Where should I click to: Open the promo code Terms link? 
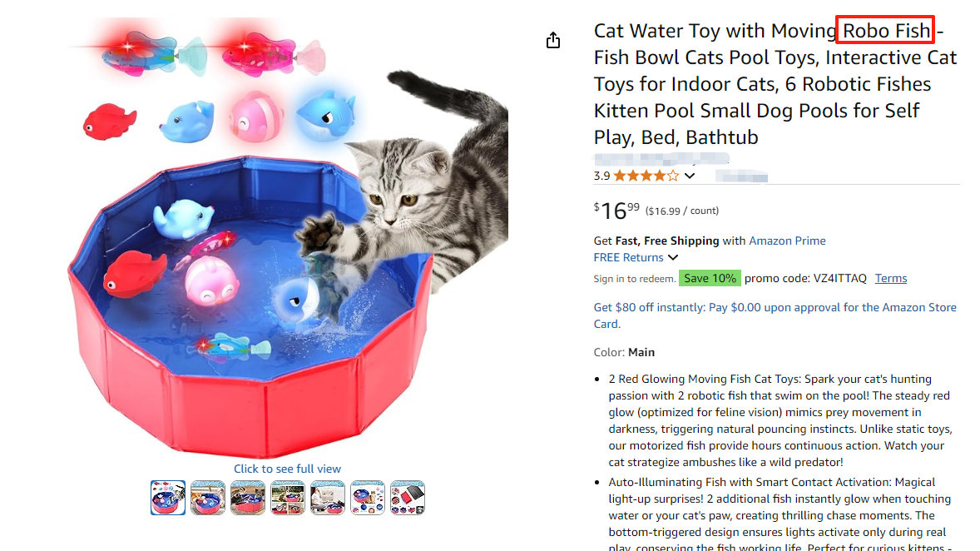(891, 278)
